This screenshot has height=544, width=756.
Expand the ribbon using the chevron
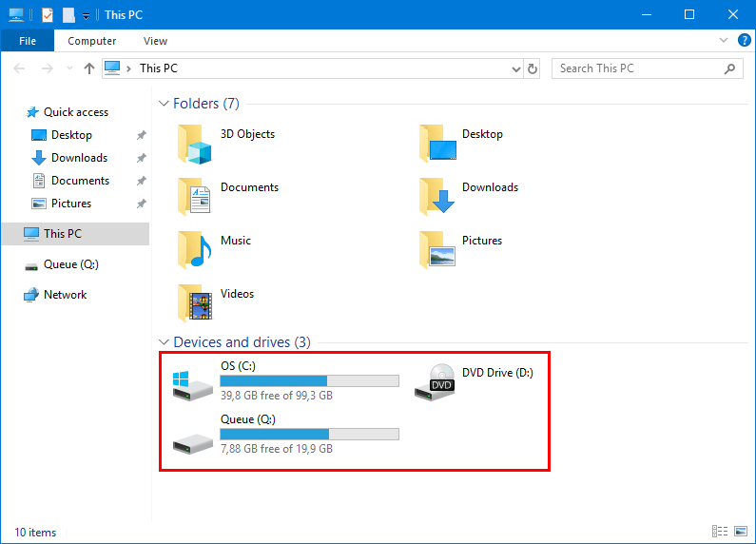point(721,41)
